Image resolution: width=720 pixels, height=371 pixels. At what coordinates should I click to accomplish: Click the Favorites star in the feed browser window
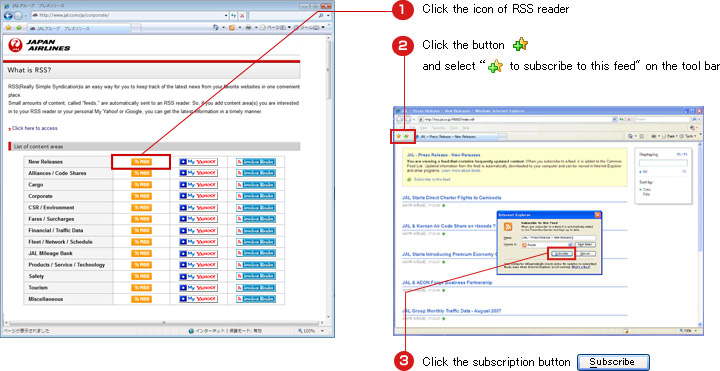tap(399, 136)
